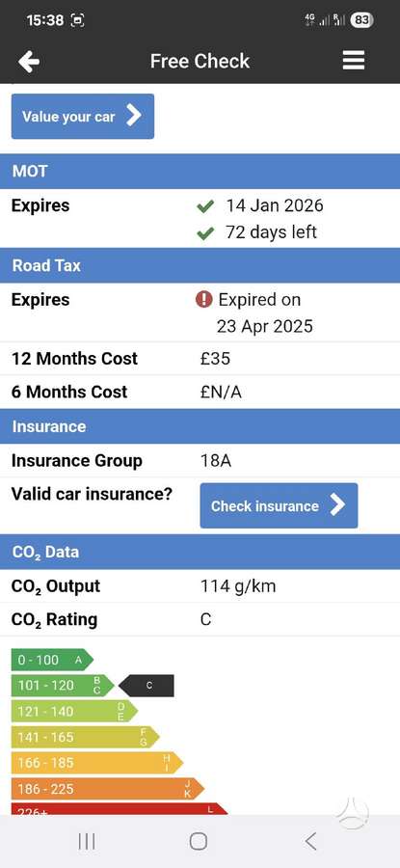Tap the yellow 166 - 185 band
The image size is (400, 868).
(x=96, y=763)
